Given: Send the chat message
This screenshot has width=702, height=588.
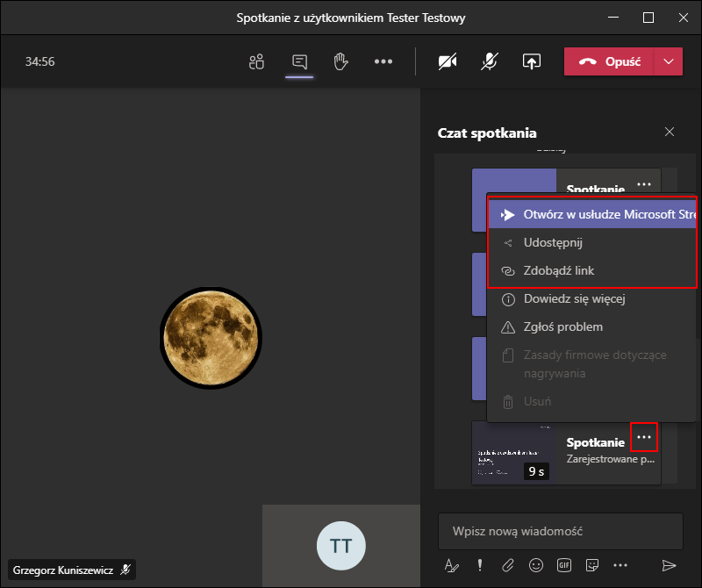Looking at the screenshot, I should (669, 565).
